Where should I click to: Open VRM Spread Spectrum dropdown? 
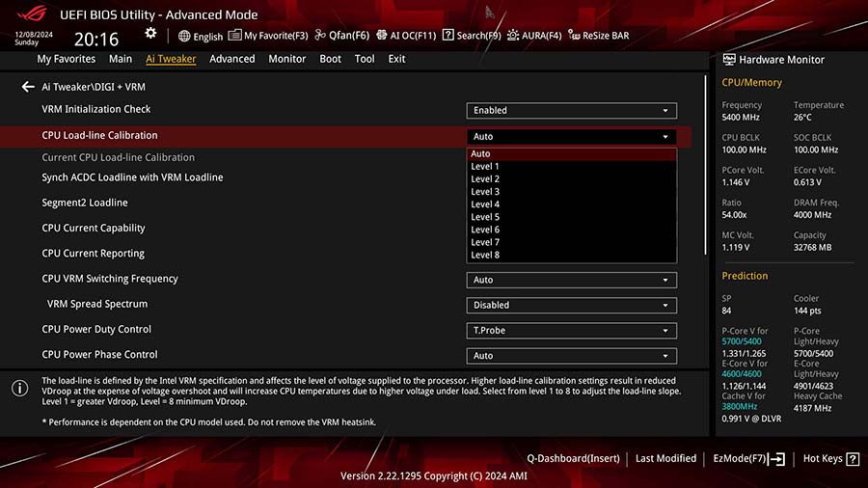tap(571, 306)
